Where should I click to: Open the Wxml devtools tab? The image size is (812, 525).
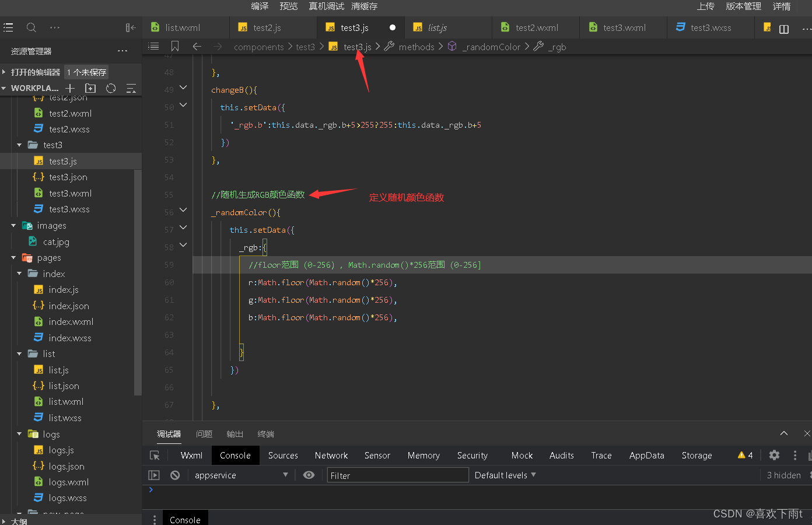(191, 456)
